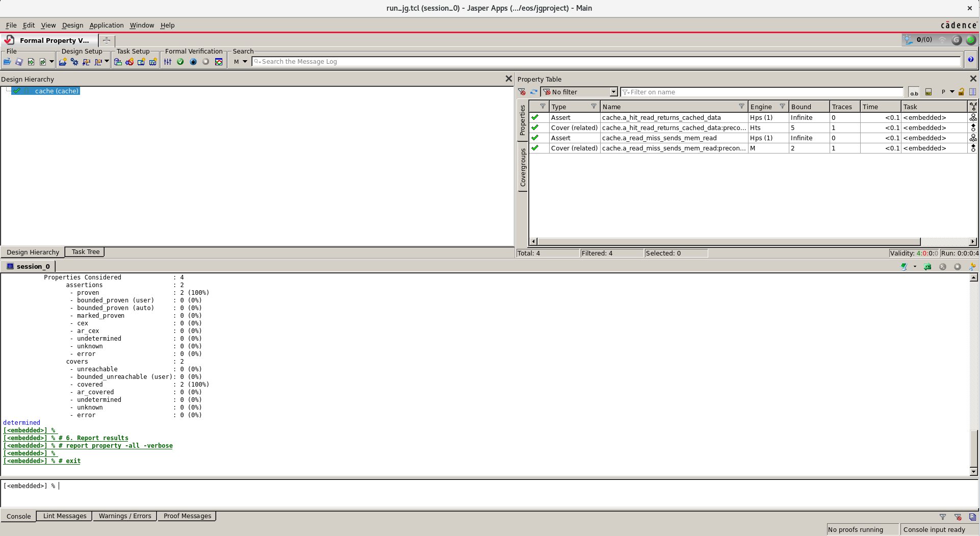Viewport: 980px width, 536px height.
Task: Click the add new app tab button
Action: pyautogui.click(x=107, y=40)
